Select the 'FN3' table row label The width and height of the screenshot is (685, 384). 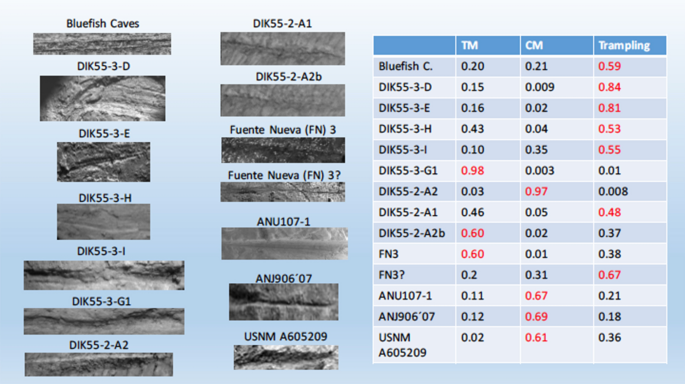[388, 254]
